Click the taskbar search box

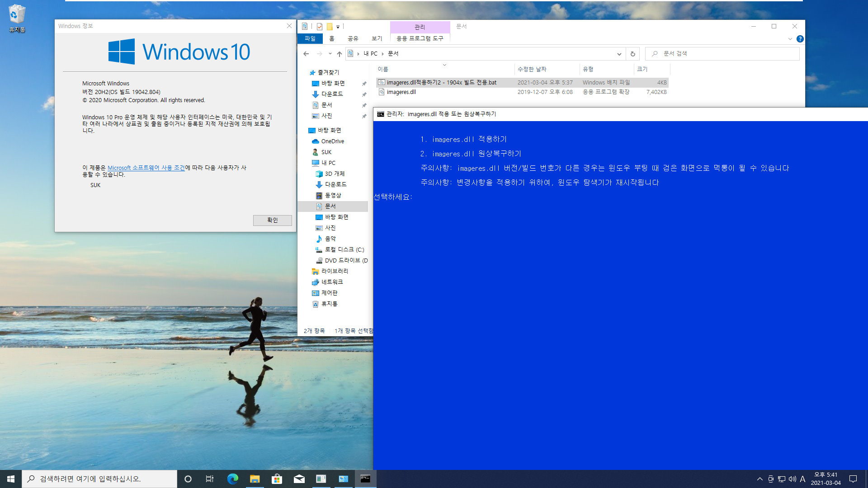pos(99,479)
